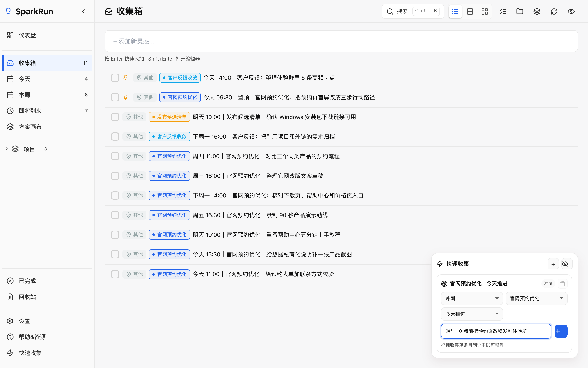Click Quick Capture (快速收集) in the sidebar
The height and width of the screenshot is (368, 588).
click(47, 353)
